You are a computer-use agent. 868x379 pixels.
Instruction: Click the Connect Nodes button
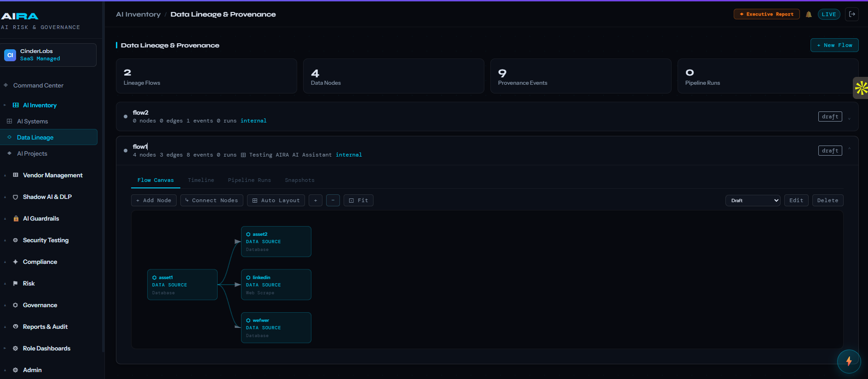coord(212,200)
